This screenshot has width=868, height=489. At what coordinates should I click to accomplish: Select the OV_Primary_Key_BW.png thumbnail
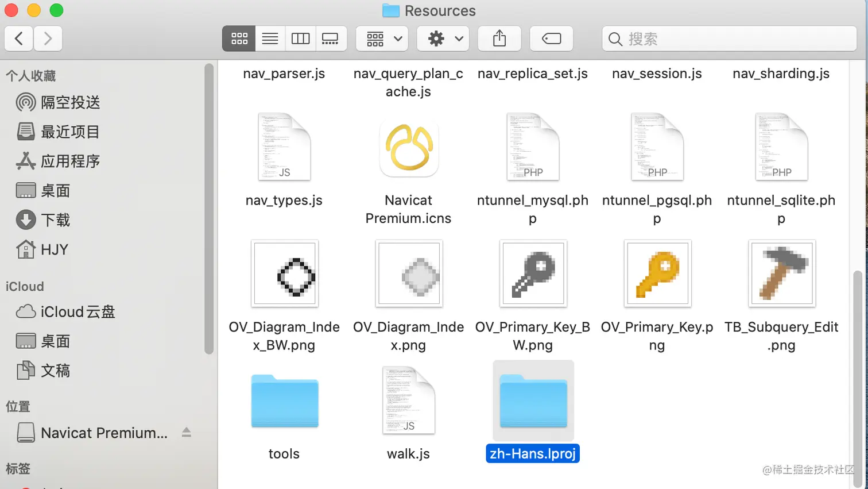[x=533, y=274]
